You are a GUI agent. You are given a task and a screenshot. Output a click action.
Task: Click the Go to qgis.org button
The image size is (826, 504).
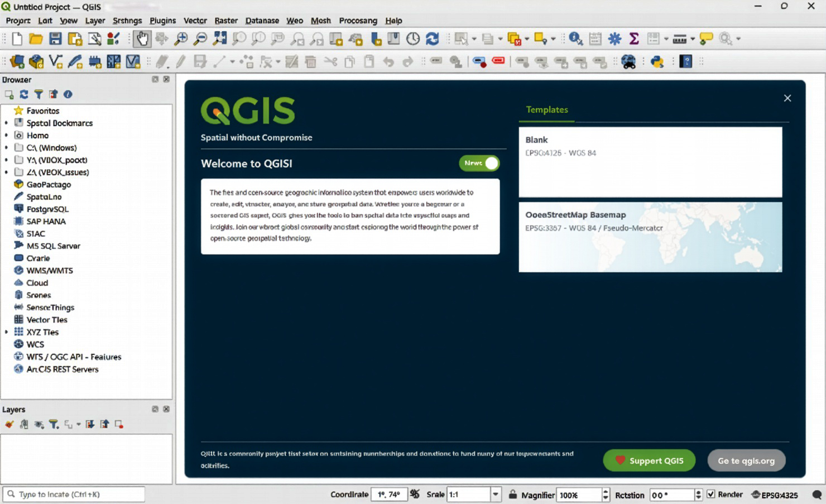[x=746, y=460]
